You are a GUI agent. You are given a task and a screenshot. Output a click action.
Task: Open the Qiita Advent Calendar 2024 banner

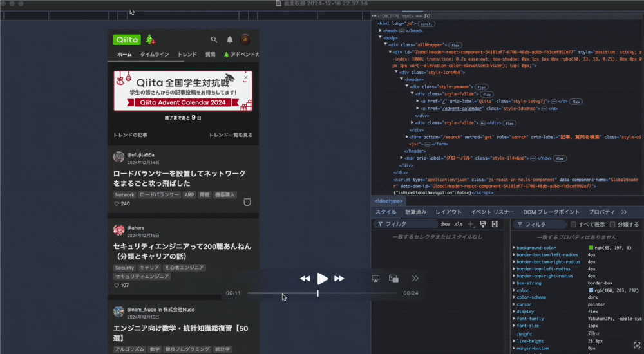pos(183,91)
